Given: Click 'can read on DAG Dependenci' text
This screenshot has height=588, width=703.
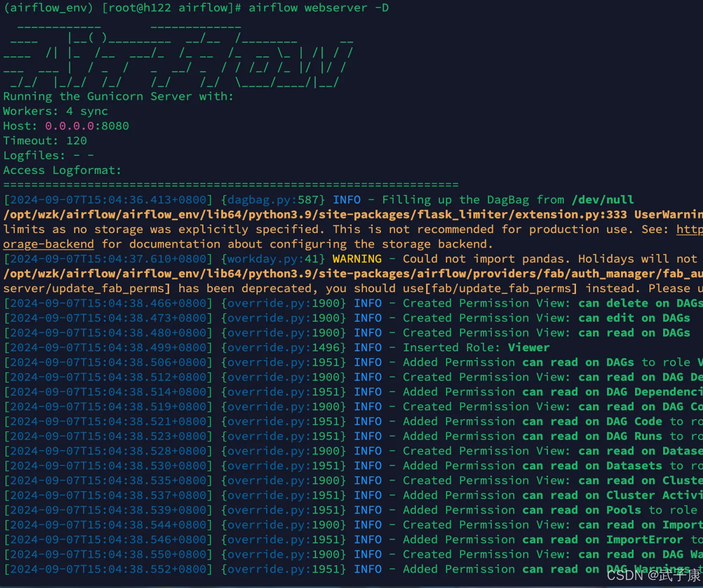Looking at the screenshot, I should (613, 392).
